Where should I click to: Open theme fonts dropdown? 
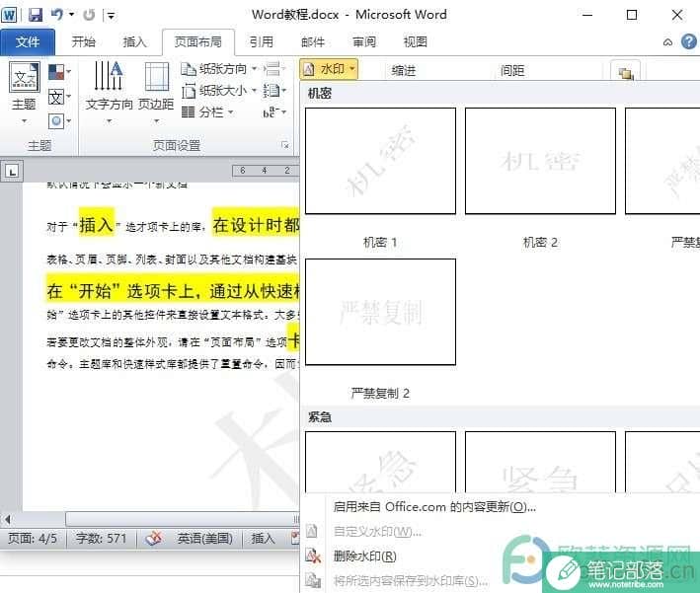(x=59, y=97)
